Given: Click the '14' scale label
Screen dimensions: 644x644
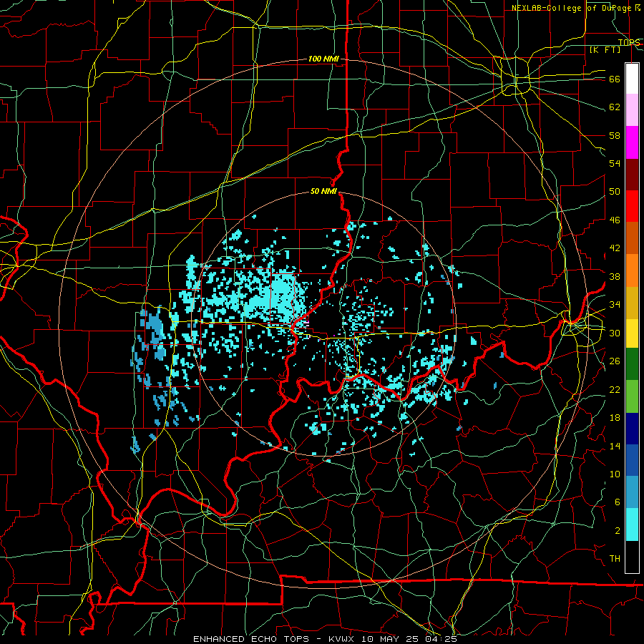Looking at the screenshot, I should (x=615, y=446).
